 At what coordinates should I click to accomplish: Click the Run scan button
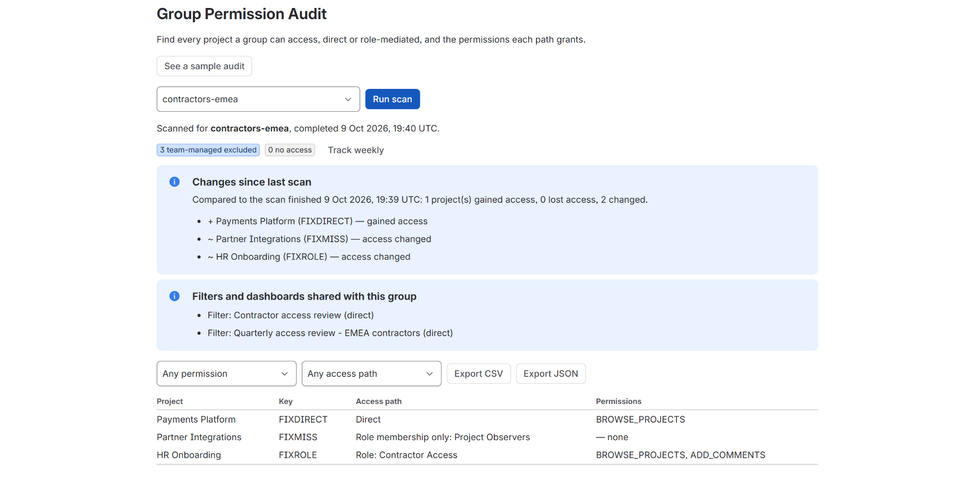coord(393,99)
